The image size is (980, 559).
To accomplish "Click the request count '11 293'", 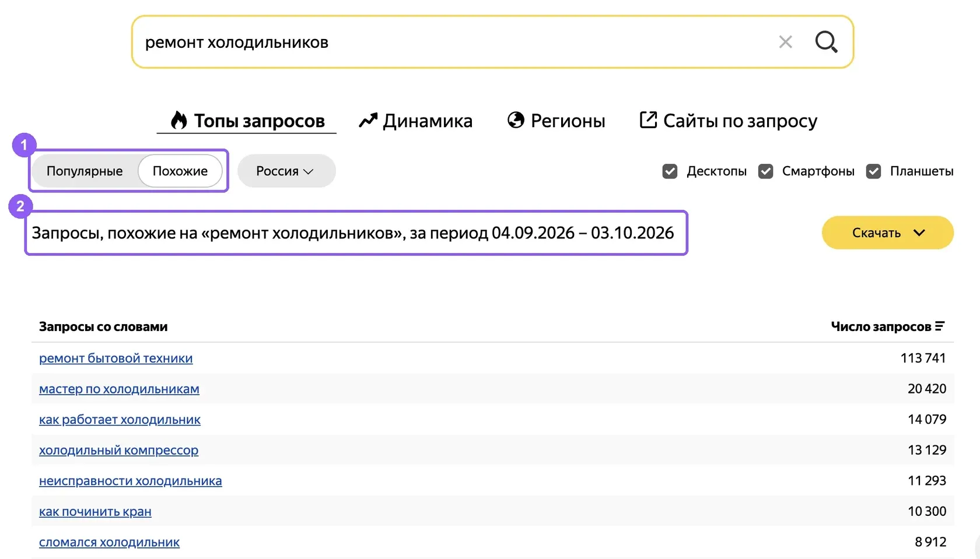I will point(927,481).
